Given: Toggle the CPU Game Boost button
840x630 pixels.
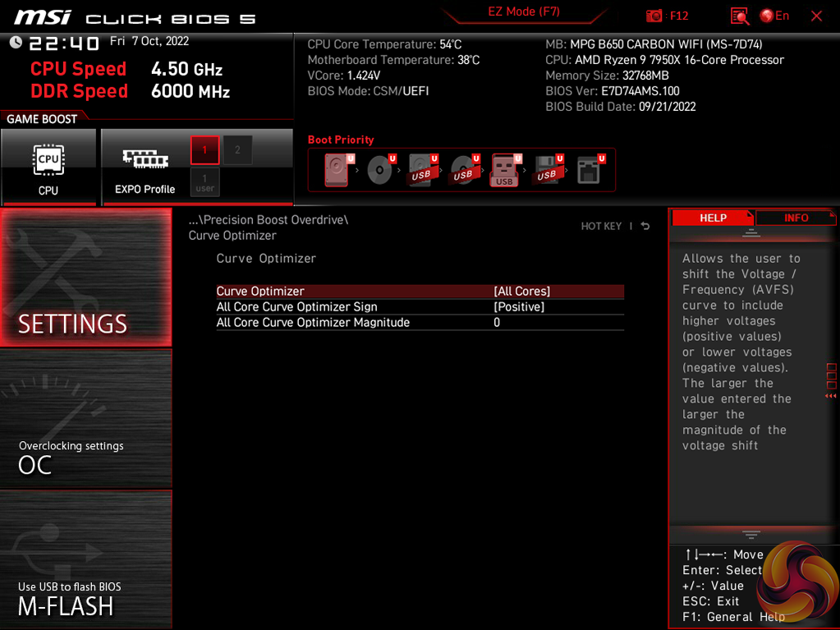Looking at the screenshot, I should pos(48,167).
